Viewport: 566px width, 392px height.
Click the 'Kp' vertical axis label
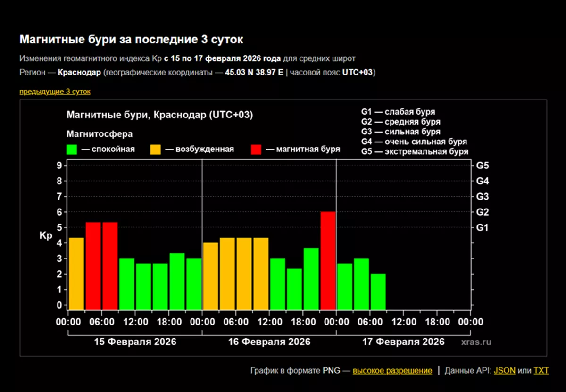[x=46, y=235]
